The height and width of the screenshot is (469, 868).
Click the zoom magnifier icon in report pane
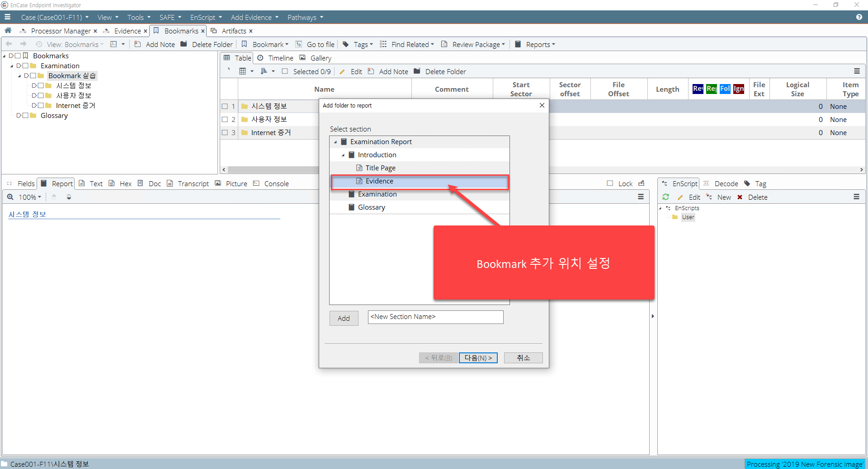point(10,197)
